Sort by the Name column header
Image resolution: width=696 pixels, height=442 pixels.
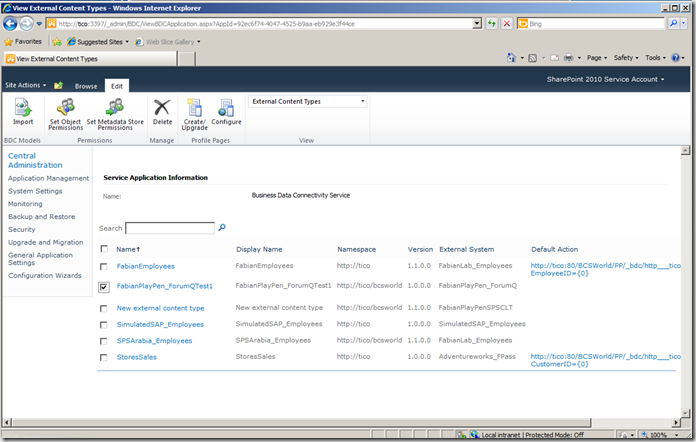128,249
